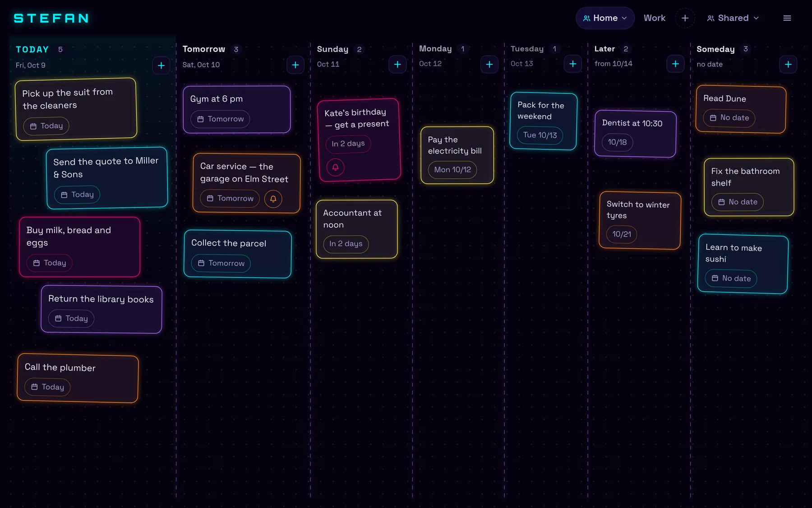Open the Pack for the weekend card
The image size is (812, 508).
tap(544, 121)
